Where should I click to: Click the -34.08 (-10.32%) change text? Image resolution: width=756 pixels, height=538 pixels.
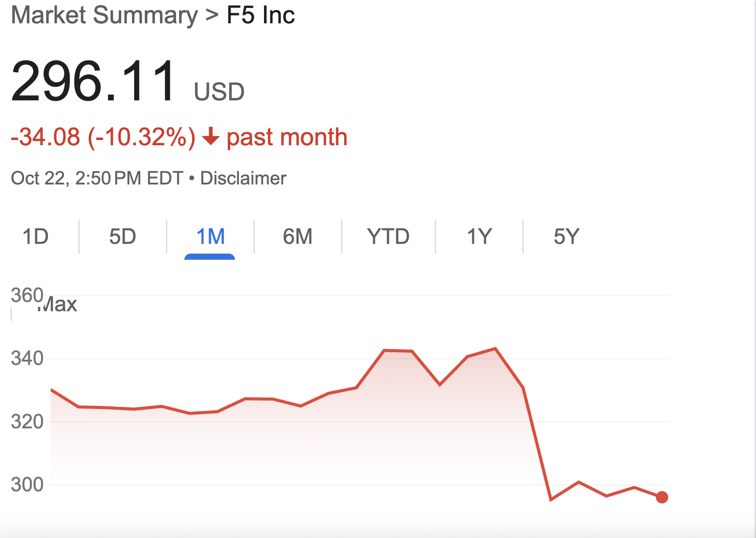click(103, 137)
